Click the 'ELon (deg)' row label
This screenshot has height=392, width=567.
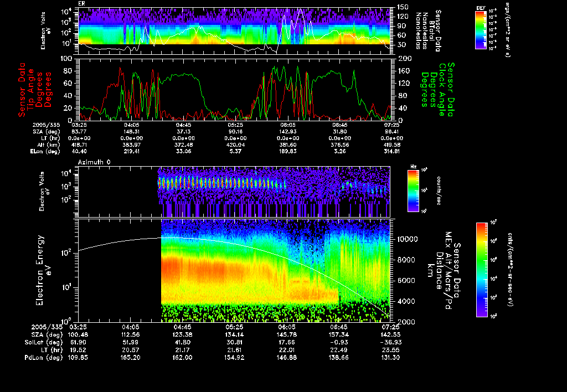coord(45,152)
